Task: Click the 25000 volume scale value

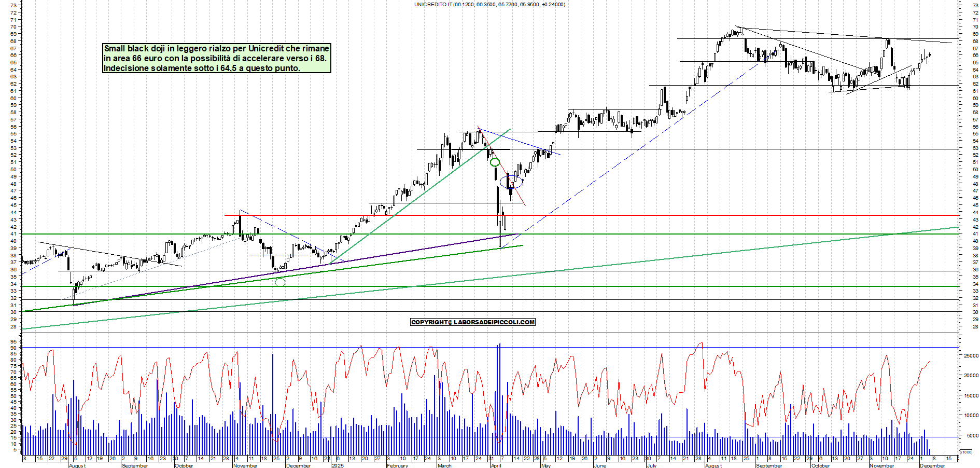Action: tap(971, 355)
